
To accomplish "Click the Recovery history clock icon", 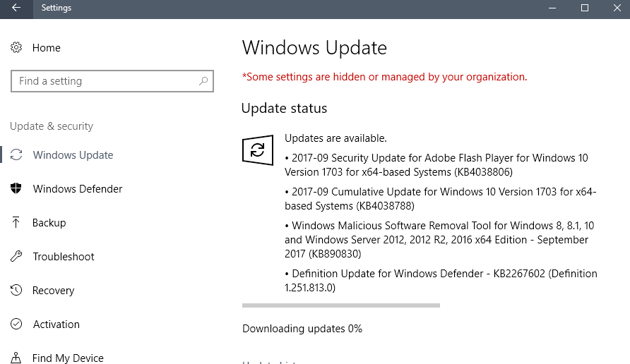I will 16,290.
